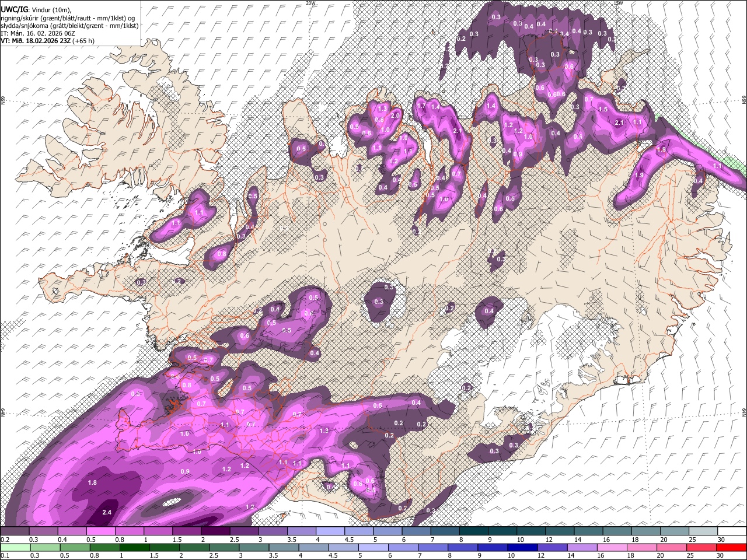This screenshot has height=560, width=747.
Task: Click the valid time 'VT: Mið. 18.02.2026 23Z'
Action: (36, 41)
